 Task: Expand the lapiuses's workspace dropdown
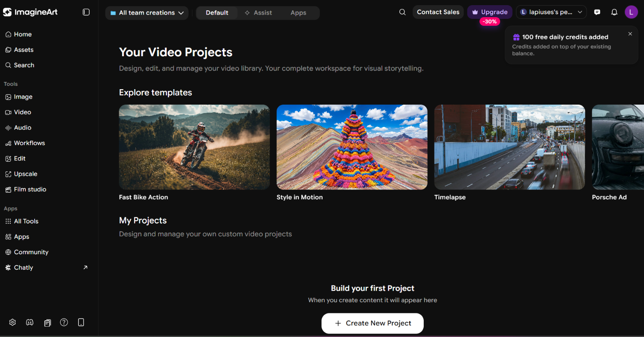click(x=551, y=12)
